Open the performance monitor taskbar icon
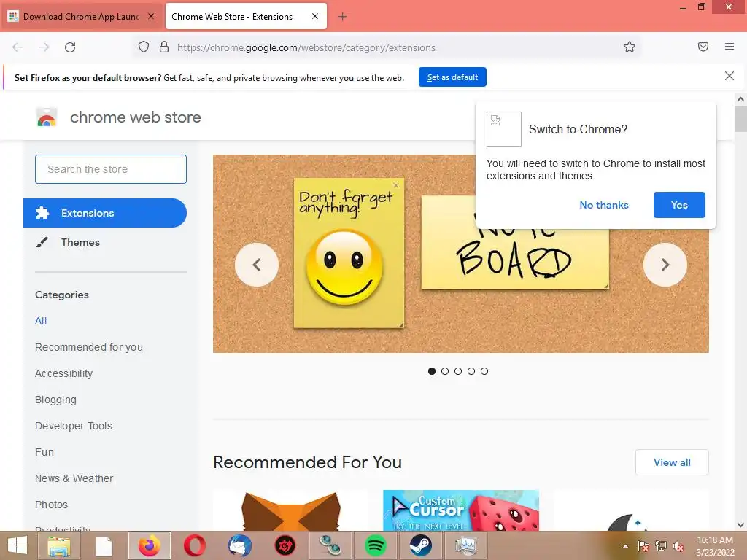Screen dimensions: 747x560 pyautogui.click(x=466, y=545)
